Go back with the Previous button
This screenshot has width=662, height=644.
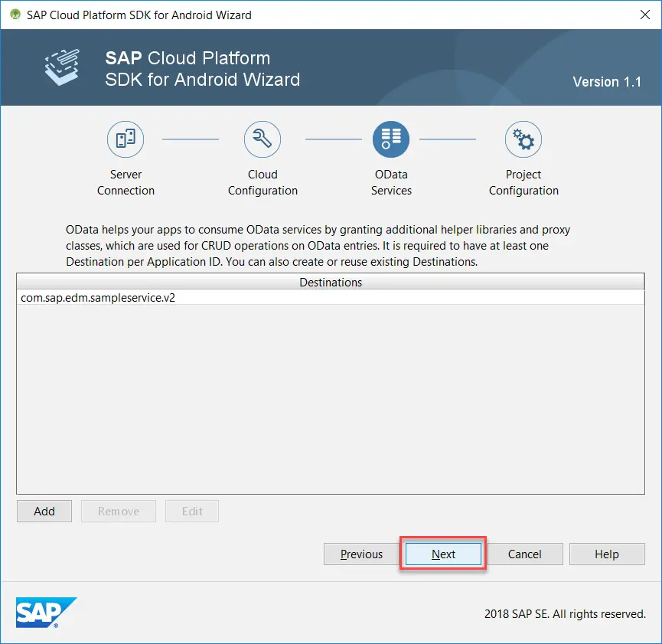pos(361,554)
